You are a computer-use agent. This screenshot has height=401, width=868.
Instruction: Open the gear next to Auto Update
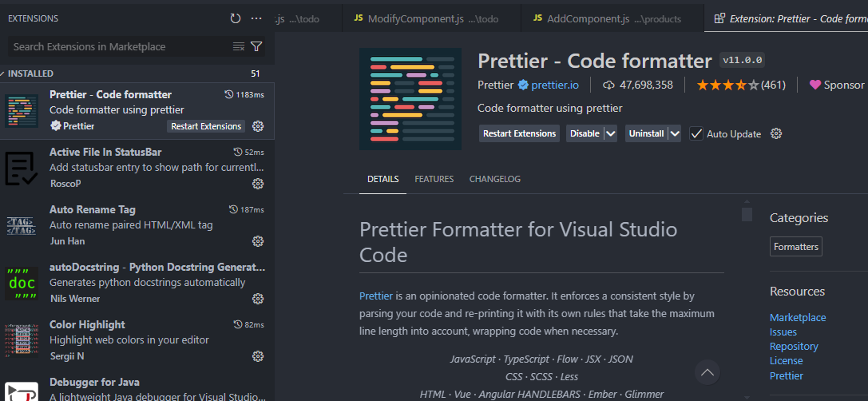pyautogui.click(x=776, y=133)
